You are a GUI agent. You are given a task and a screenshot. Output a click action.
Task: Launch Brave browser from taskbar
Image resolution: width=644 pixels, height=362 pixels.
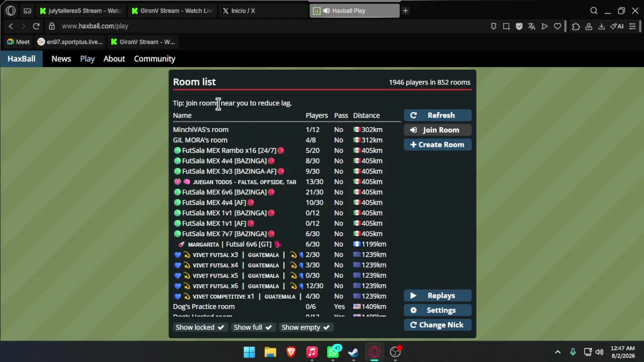(x=291, y=352)
